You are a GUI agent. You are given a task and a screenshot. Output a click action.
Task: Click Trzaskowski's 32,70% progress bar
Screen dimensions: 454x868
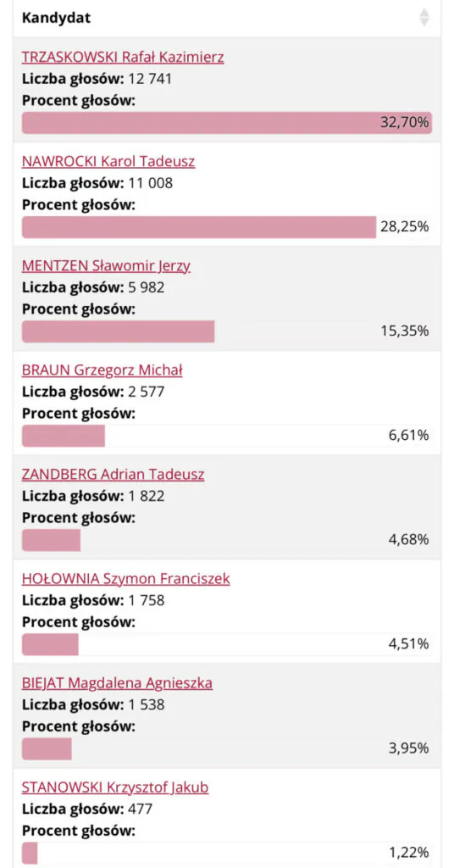227,123
